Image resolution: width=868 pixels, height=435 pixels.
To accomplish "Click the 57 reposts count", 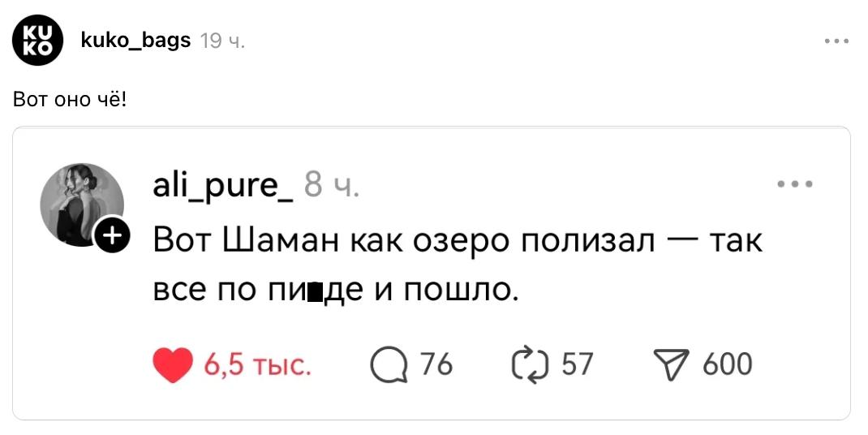I will click(578, 364).
